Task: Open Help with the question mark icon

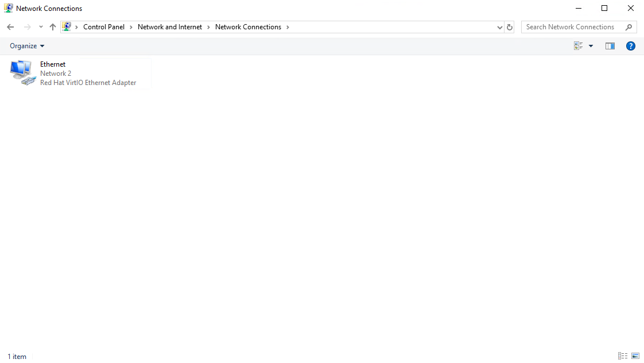Action: 630,46
